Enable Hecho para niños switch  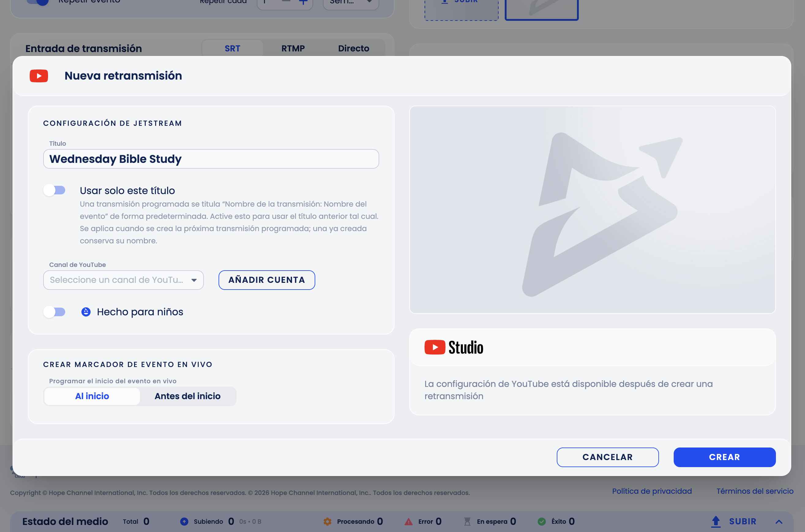(x=54, y=312)
